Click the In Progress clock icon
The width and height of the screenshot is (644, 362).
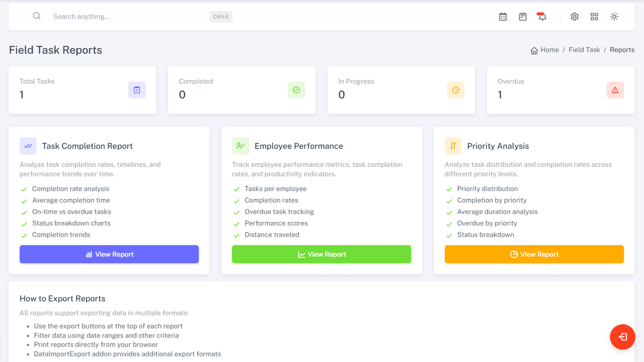(455, 90)
